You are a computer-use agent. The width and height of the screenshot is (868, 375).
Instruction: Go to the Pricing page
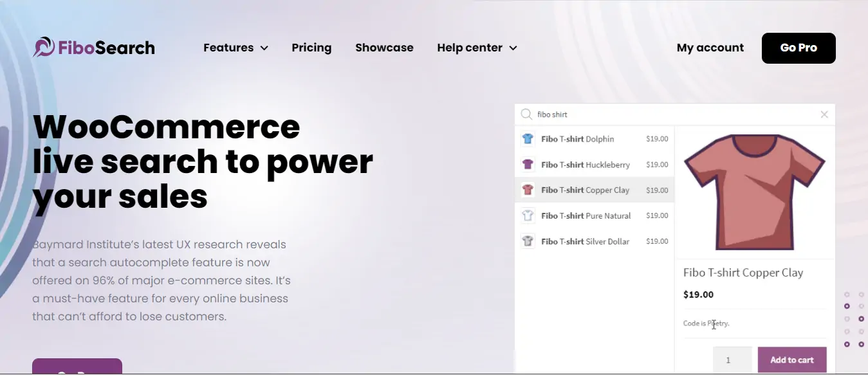[x=311, y=48]
